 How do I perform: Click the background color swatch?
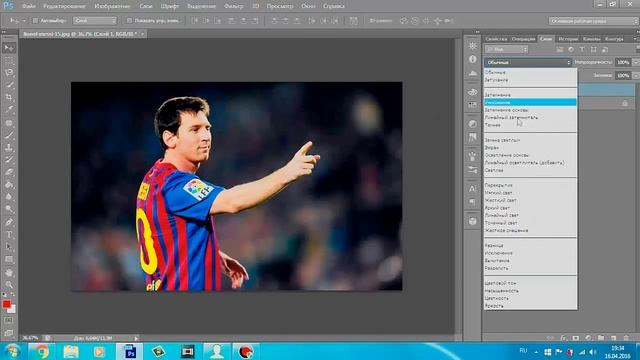[x=12, y=309]
